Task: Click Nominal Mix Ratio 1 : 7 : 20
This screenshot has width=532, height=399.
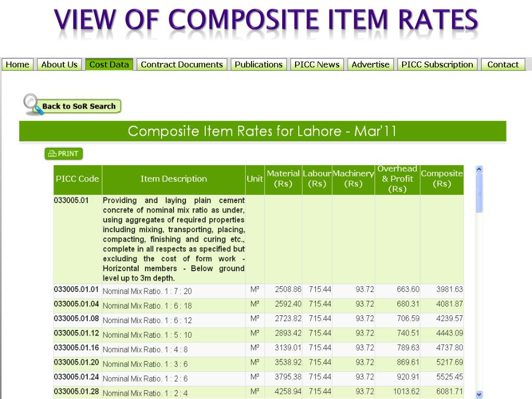Action: point(147,291)
